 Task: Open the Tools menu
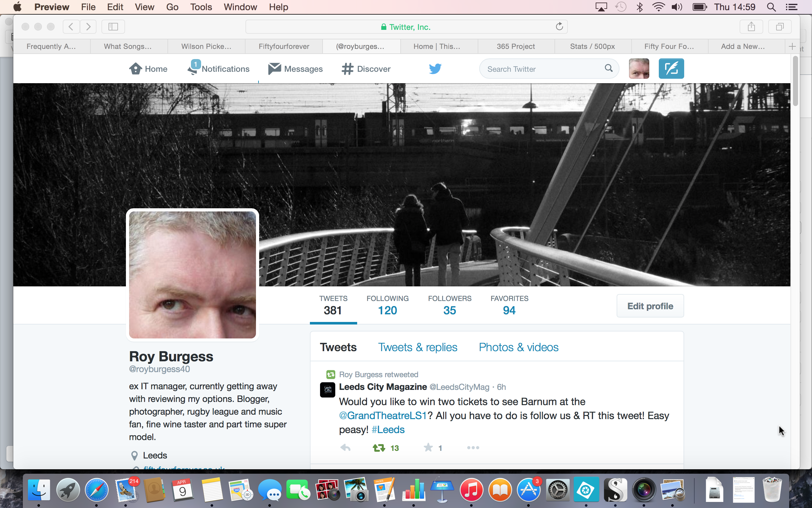(201, 7)
